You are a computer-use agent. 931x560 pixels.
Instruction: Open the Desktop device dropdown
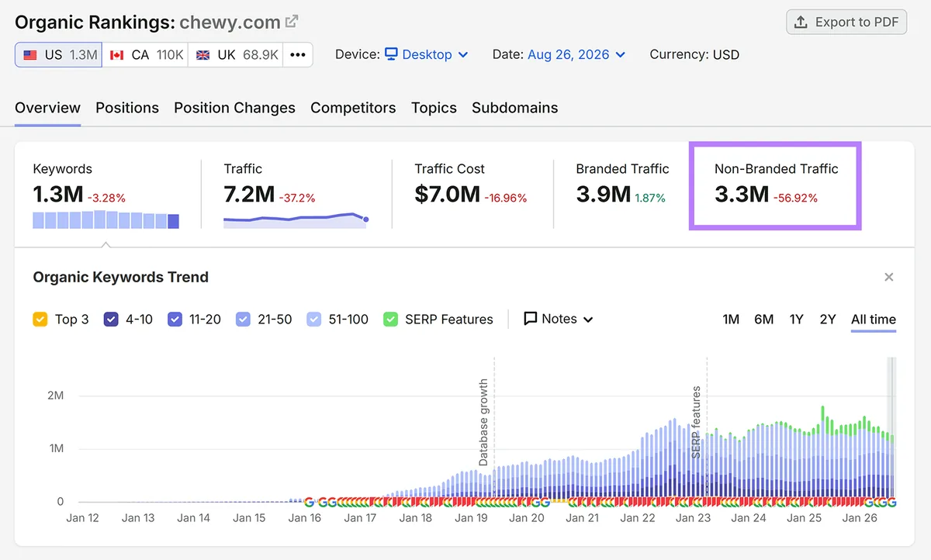point(426,55)
